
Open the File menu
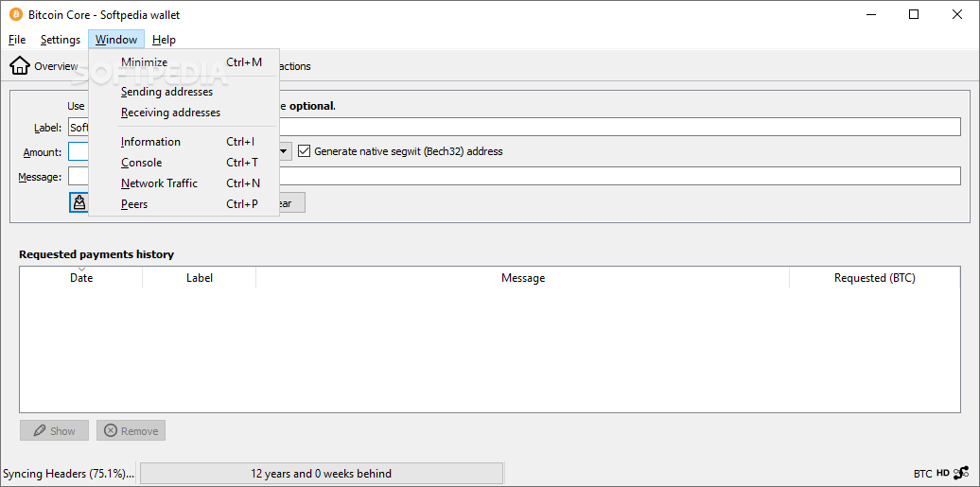pos(17,40)
